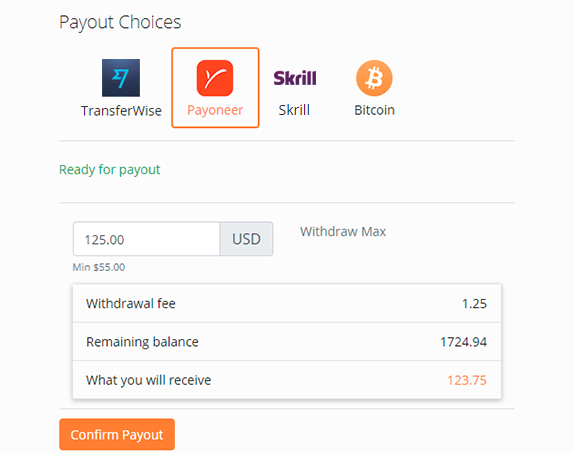Click the What you will receive row

click(x=287, y=380)
